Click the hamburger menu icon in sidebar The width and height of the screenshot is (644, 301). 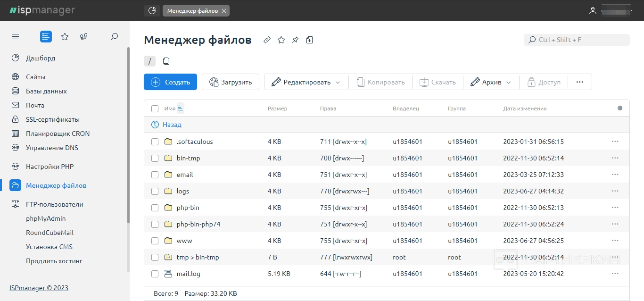click(16, 37)
